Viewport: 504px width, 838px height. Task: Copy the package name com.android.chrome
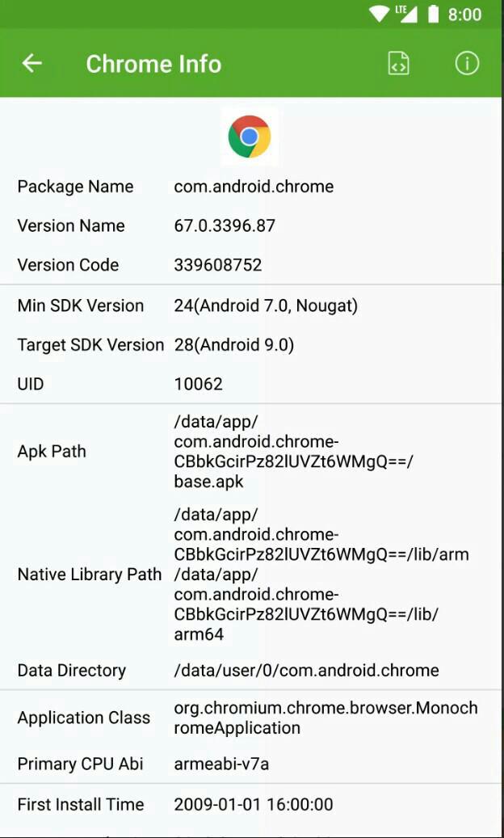point(253,187)
